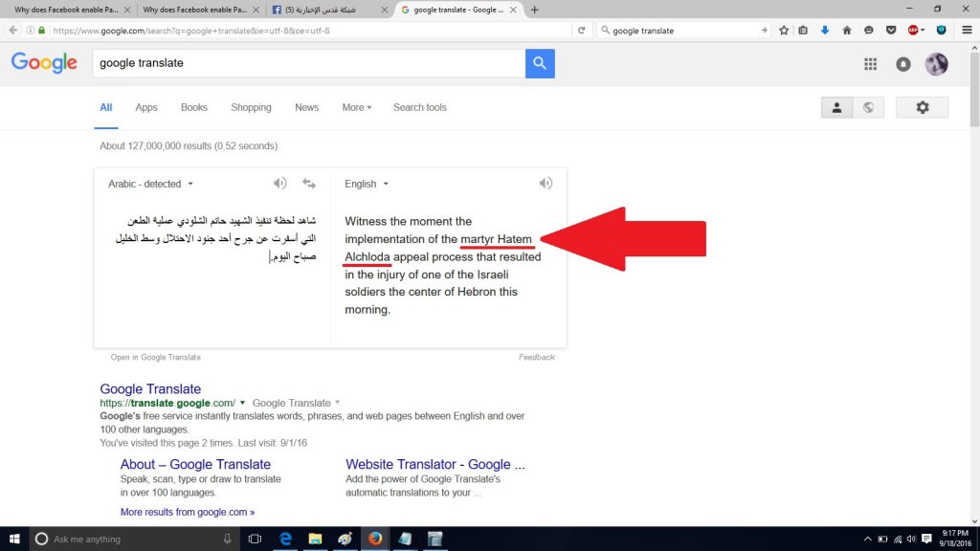Swap the Arabic and English languages
980x551 pixels.
click(x=309, y=183)
